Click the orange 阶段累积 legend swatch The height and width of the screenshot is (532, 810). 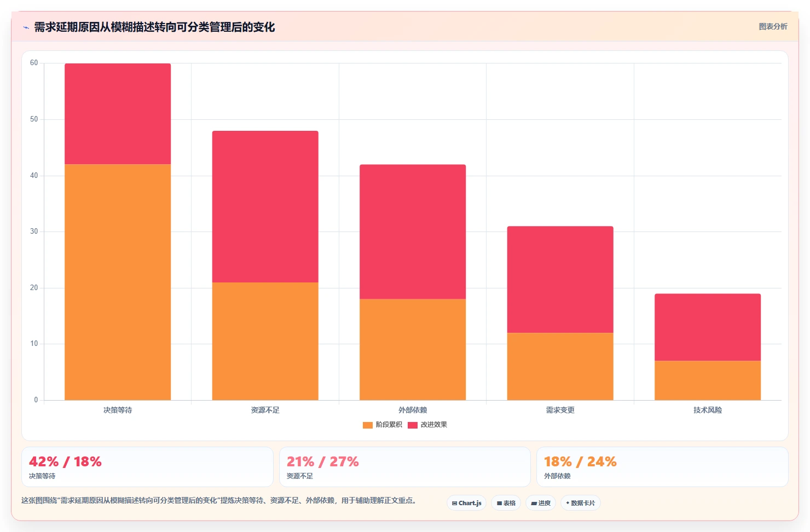pyautogui.click(x=368, y=425)
